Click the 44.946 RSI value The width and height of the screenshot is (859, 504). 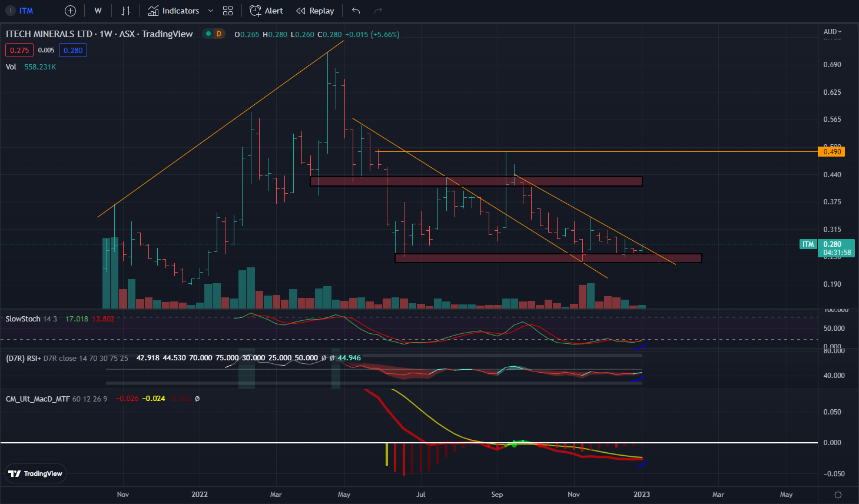349,358
